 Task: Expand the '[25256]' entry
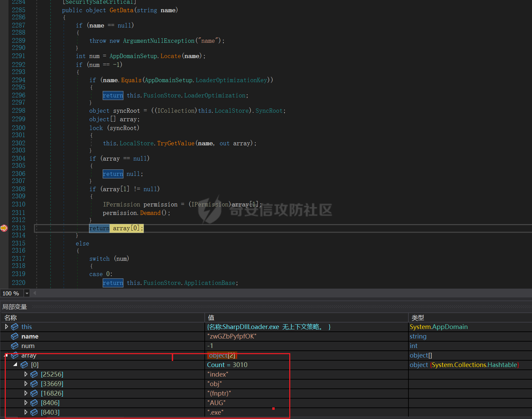(x=26, y=374)
